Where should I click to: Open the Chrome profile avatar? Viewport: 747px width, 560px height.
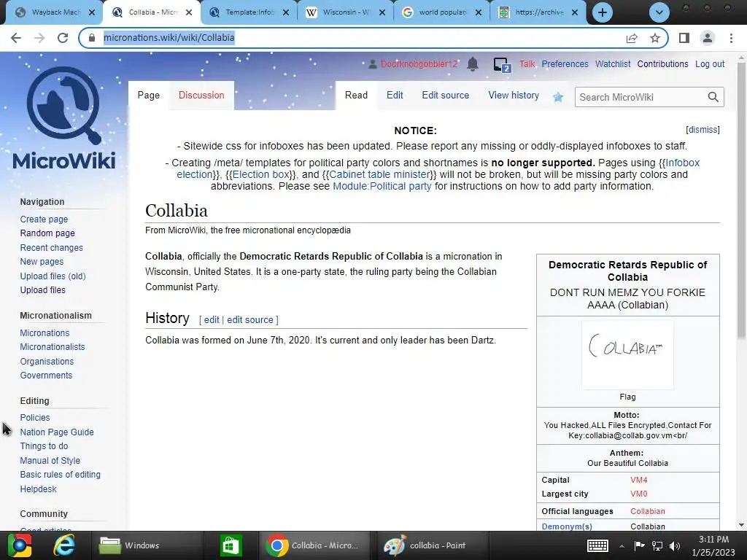[708, 38]
